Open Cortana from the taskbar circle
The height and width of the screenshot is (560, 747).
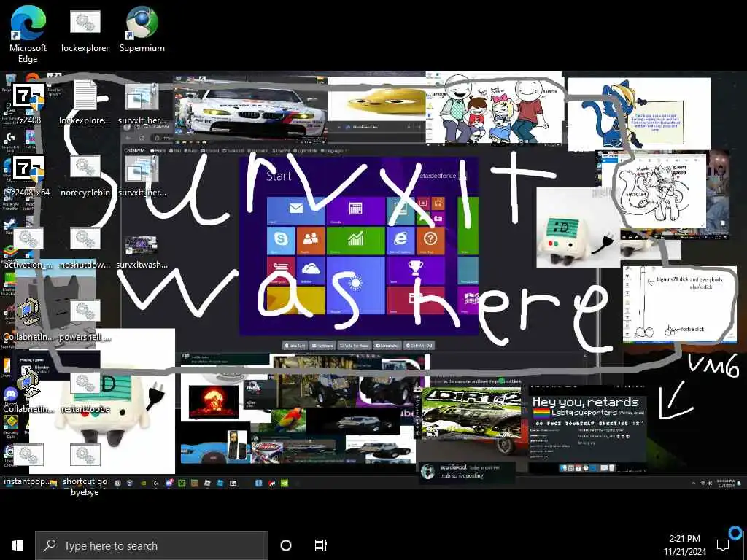(x=286, y=545)
